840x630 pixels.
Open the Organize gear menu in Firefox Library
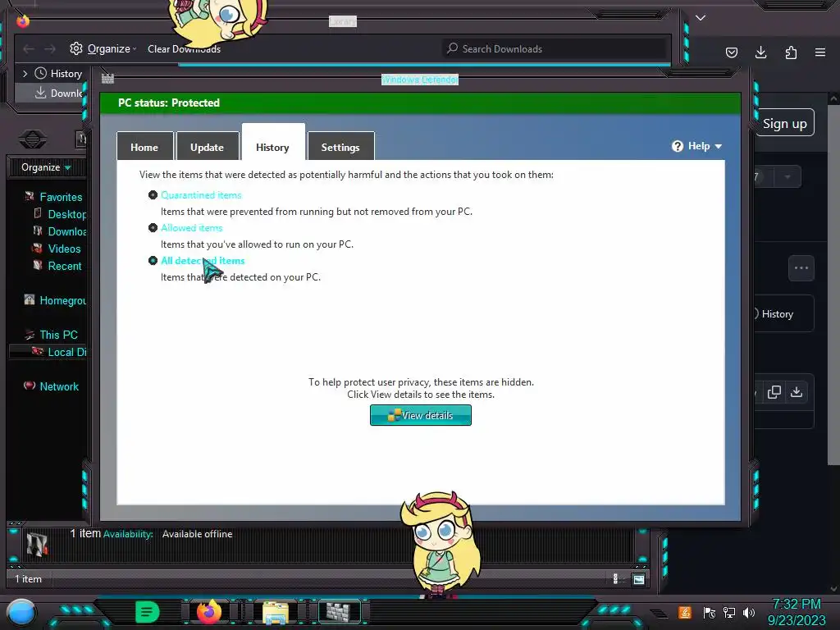[103, 48]
